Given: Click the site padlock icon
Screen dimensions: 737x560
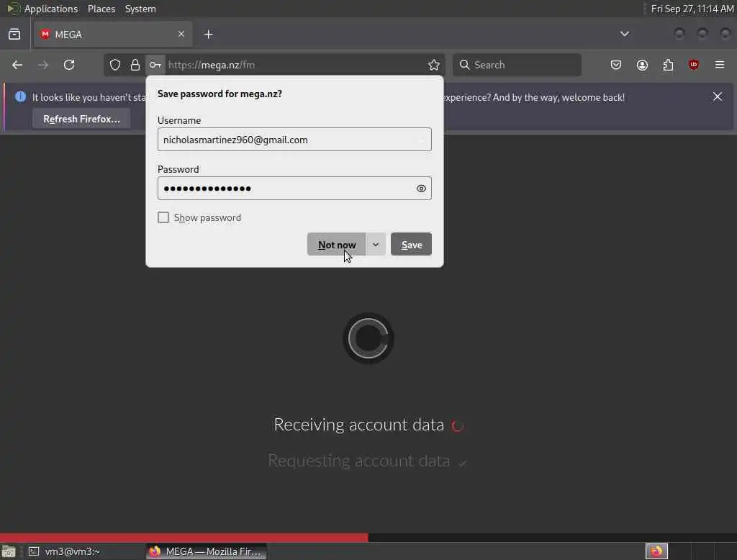Looking at the screenshot, I should click(135, 65).
